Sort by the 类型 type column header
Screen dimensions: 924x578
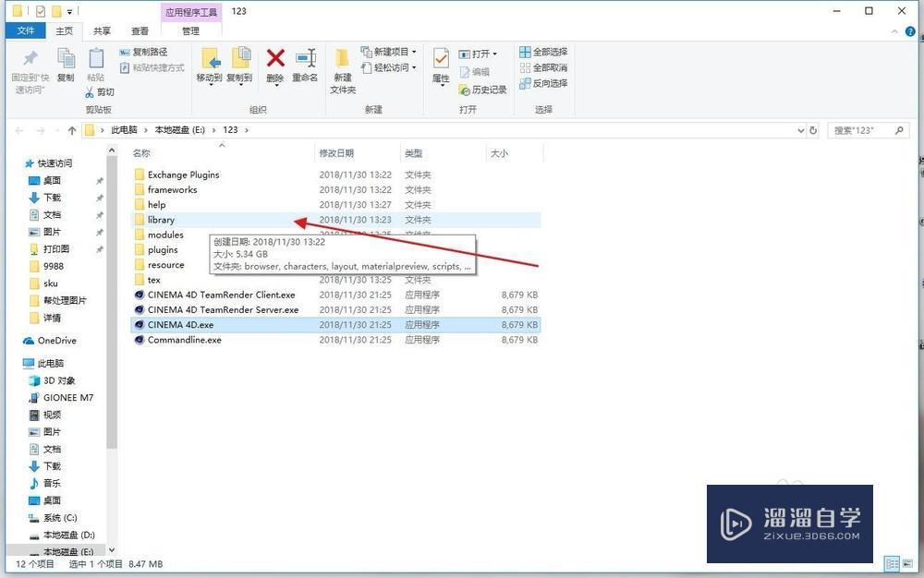coord(414,153)
